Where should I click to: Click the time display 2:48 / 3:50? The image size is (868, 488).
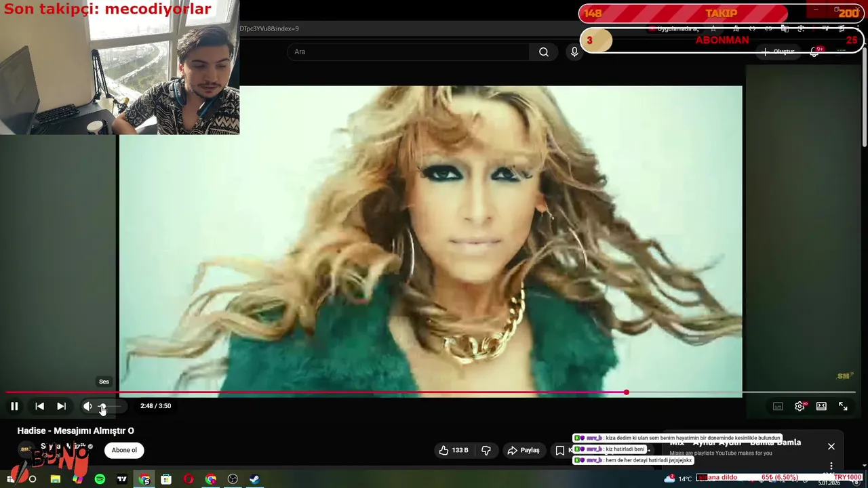(x=155, y=406)
